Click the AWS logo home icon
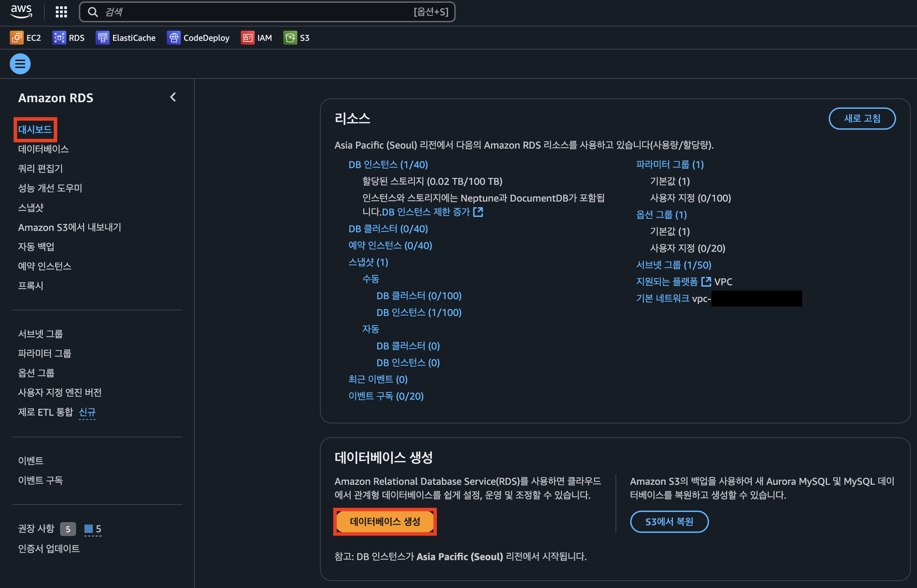Screen dimensions: 917x588 (21, 12)
